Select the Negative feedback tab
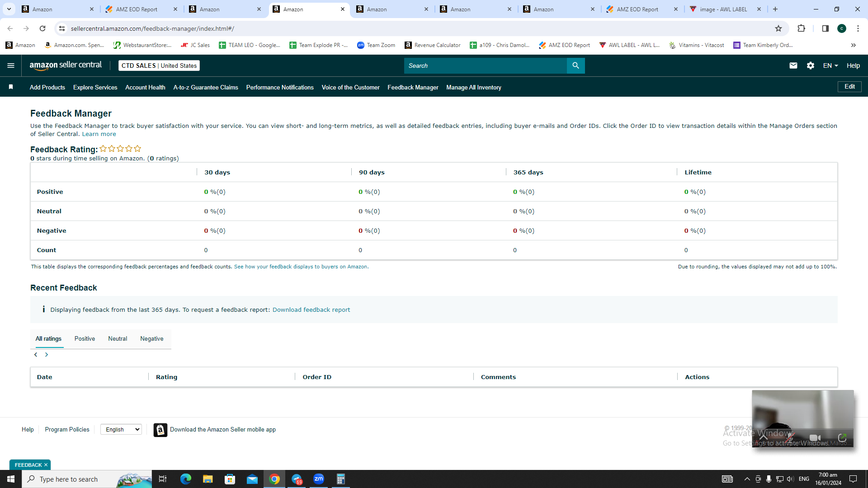This screenshot has width=868, height=488. coord(152,339)
